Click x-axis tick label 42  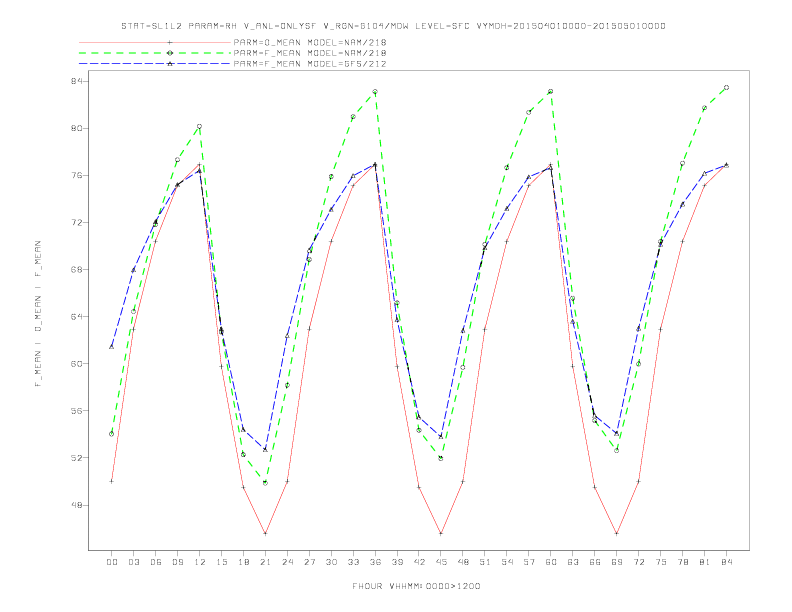419,562
